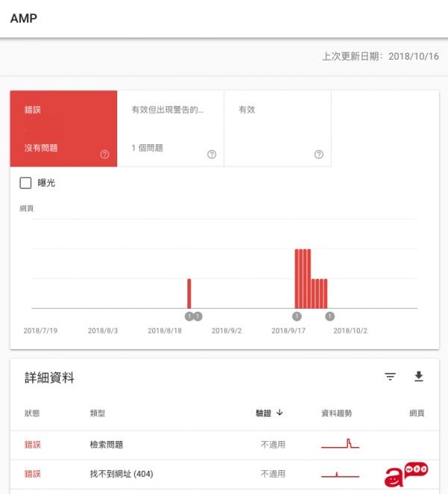Click the 2018/9/2 axis date label
448x494 pixels.
227,330
